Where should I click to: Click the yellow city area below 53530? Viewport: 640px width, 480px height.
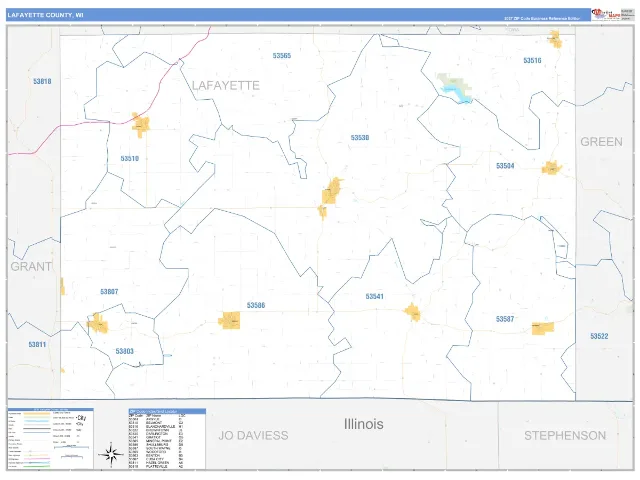coord(331,191)
